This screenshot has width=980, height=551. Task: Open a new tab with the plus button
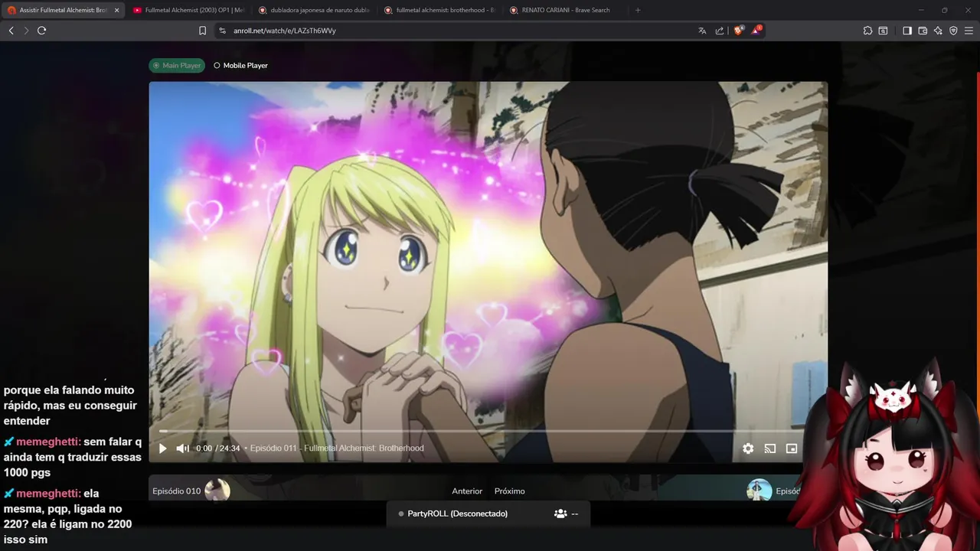point(638,10)
